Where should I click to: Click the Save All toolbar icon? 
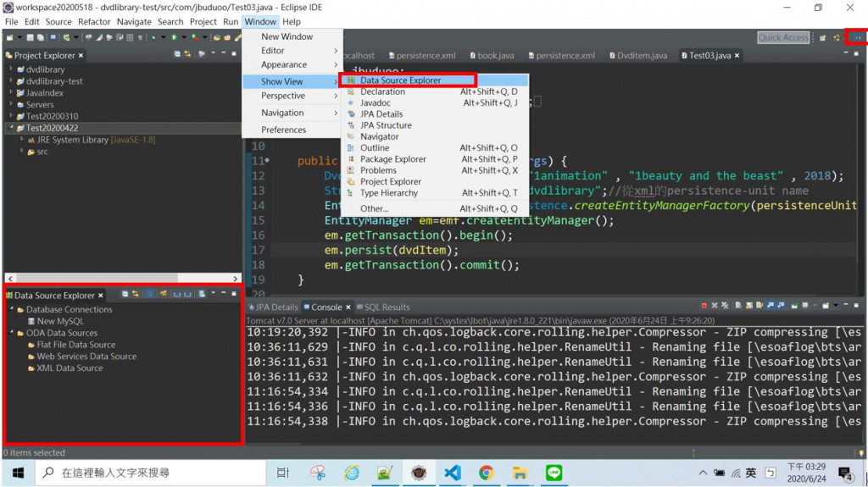tap(40, 37)
